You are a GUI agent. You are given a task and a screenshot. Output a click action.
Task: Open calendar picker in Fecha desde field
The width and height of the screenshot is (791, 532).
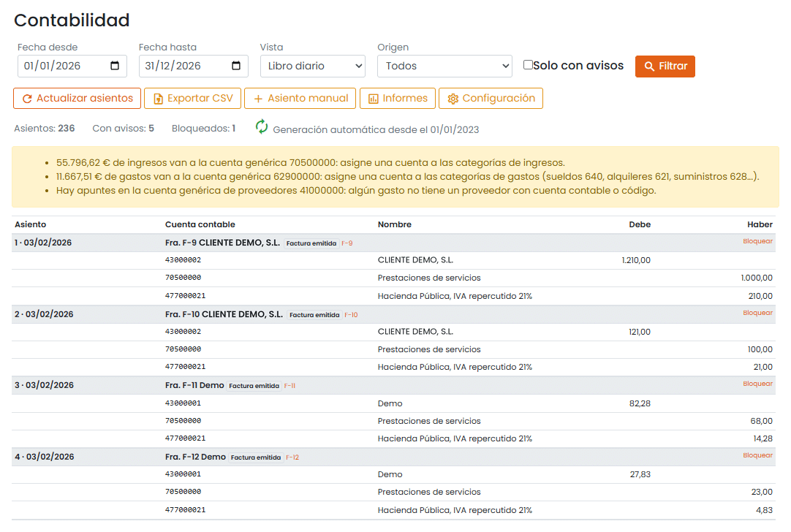115,66
